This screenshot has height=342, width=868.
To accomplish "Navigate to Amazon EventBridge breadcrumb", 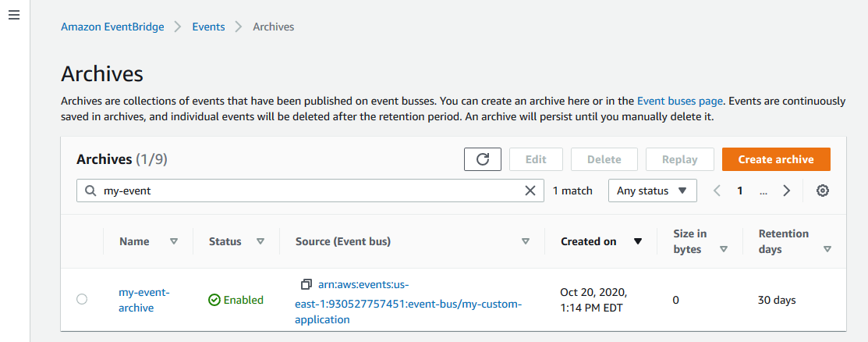I will click(x=112, y=27).
